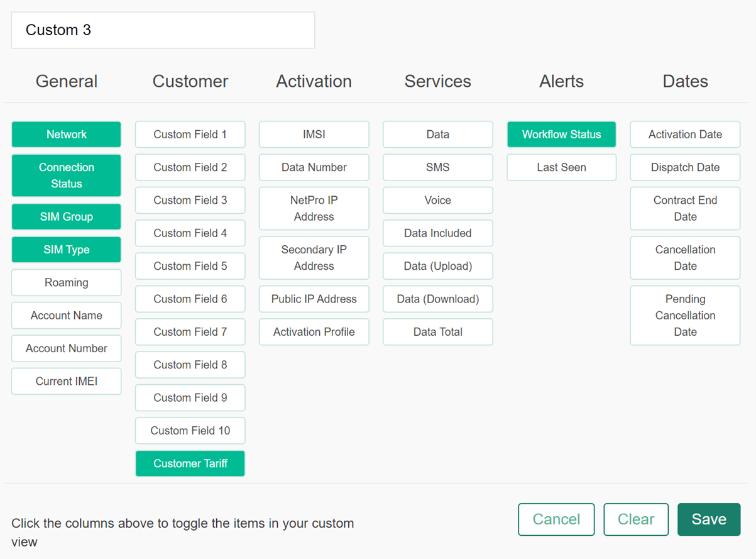Clear all selected fields
Screen dimensions: 756x559
tap(636, 519)
